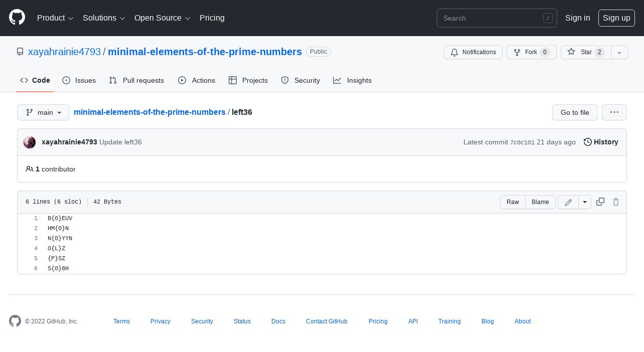Open the Product menu
This screenshot has width=644, height=352.
coord(55,18)
